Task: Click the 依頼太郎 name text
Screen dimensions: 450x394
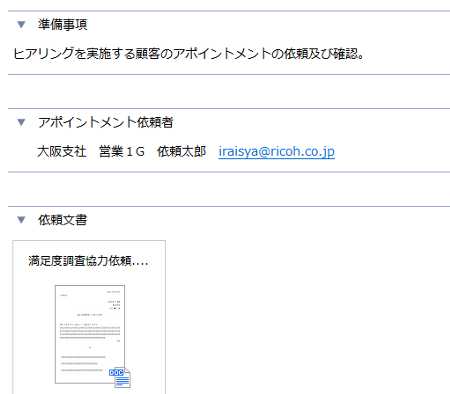Action: click(x=181, y=152)
